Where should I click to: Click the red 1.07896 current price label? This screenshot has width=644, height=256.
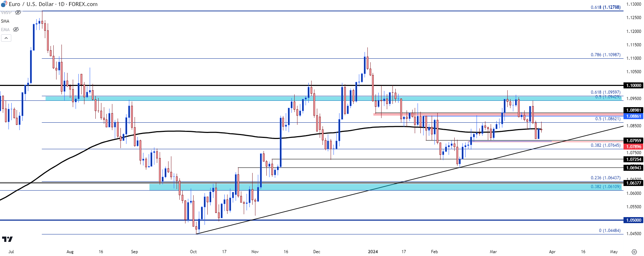[633, 147]
